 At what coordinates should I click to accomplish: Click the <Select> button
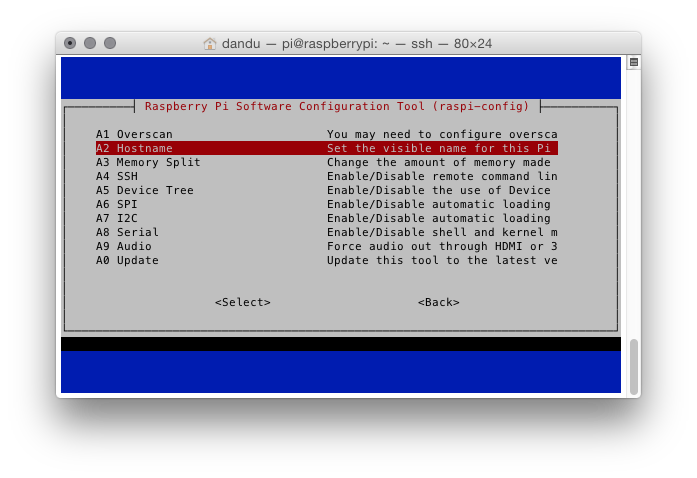(x=243, y=302)
